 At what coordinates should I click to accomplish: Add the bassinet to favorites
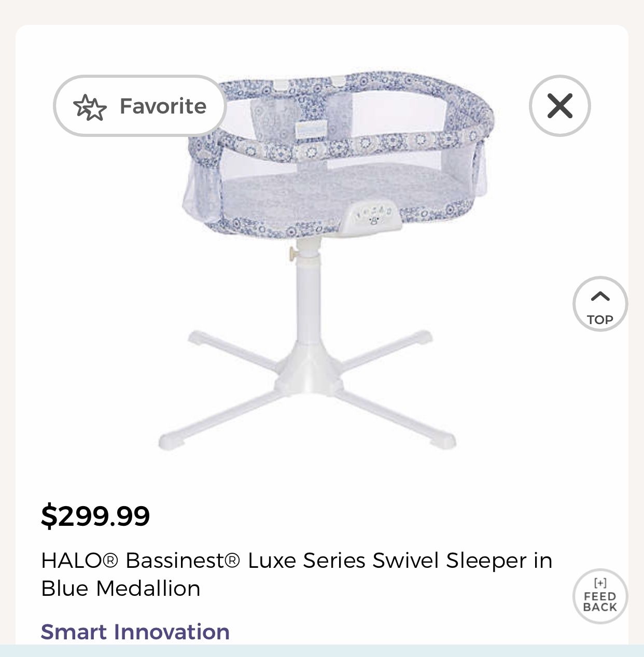pyautogui.click(x=139, y=106)
